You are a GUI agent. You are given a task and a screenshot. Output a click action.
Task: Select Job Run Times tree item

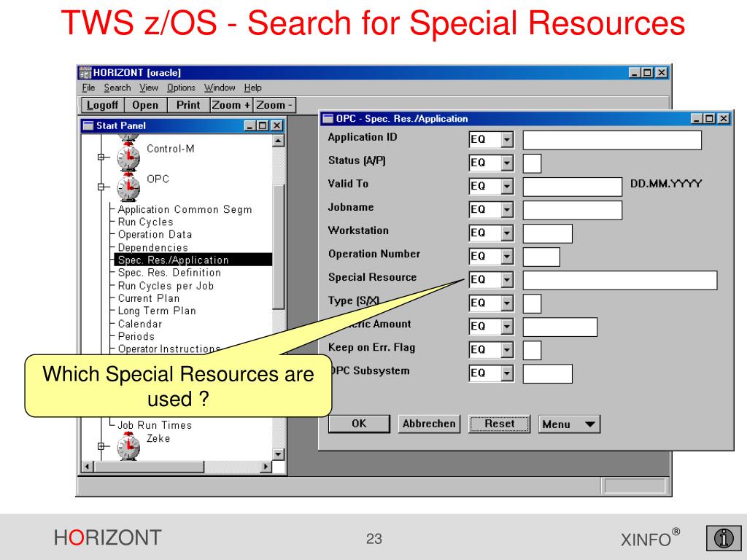[155, 425]
